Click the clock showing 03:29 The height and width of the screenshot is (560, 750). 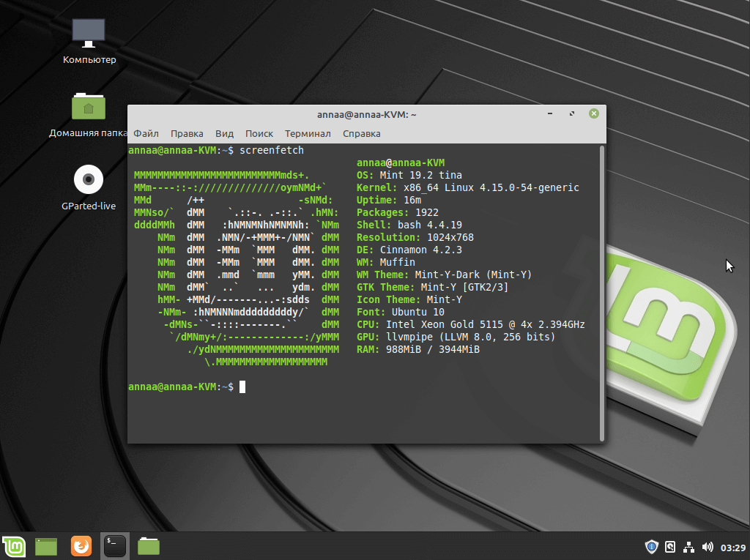point(732,547)
